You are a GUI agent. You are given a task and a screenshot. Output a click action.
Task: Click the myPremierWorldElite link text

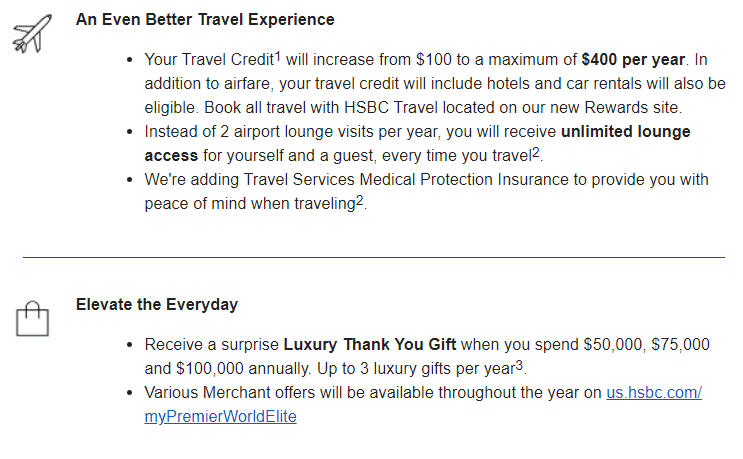pos(220,416)
